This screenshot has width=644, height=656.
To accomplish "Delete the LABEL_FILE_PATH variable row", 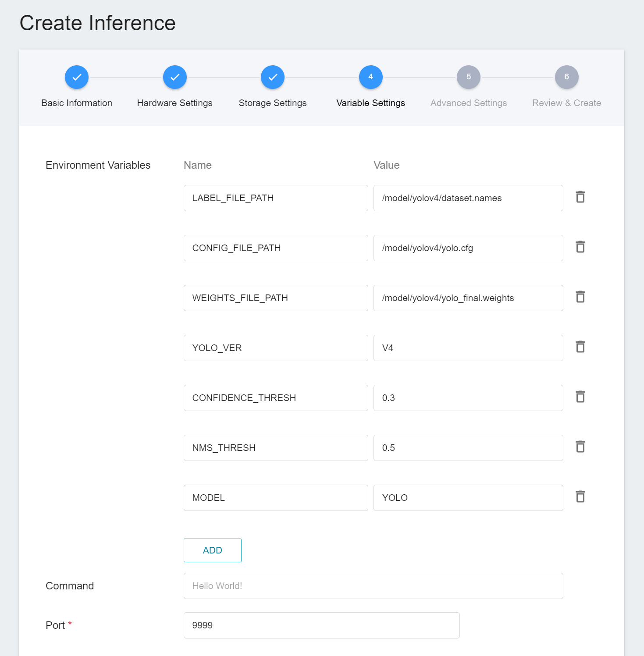I will point(580,197).
